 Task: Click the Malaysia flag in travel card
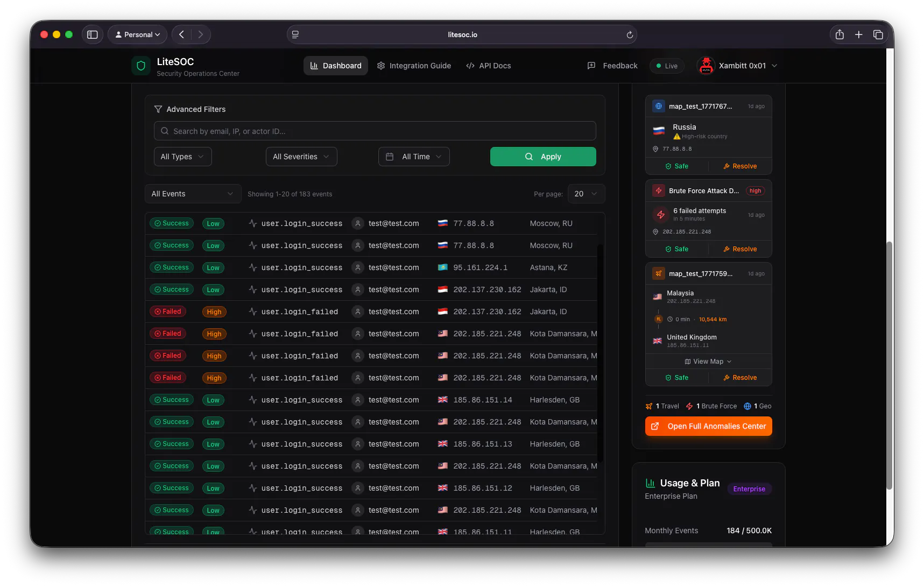coord(658,296)
